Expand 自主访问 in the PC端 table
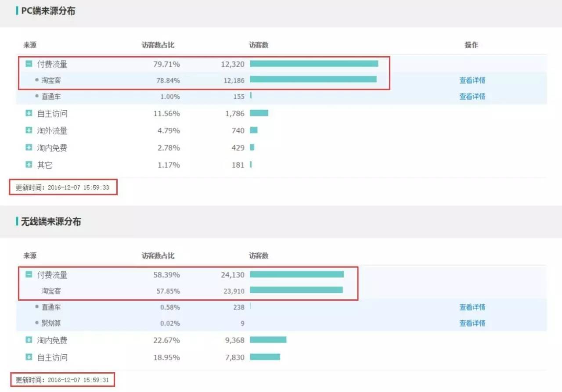Screen dimensions: 562x392 [x=29, y=113]
